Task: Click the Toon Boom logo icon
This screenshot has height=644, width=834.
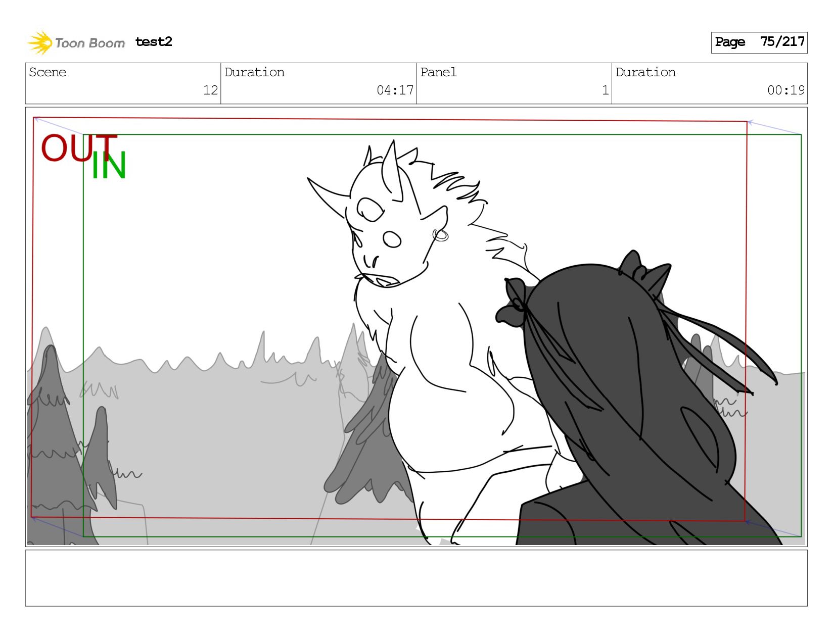Action: 40,42
